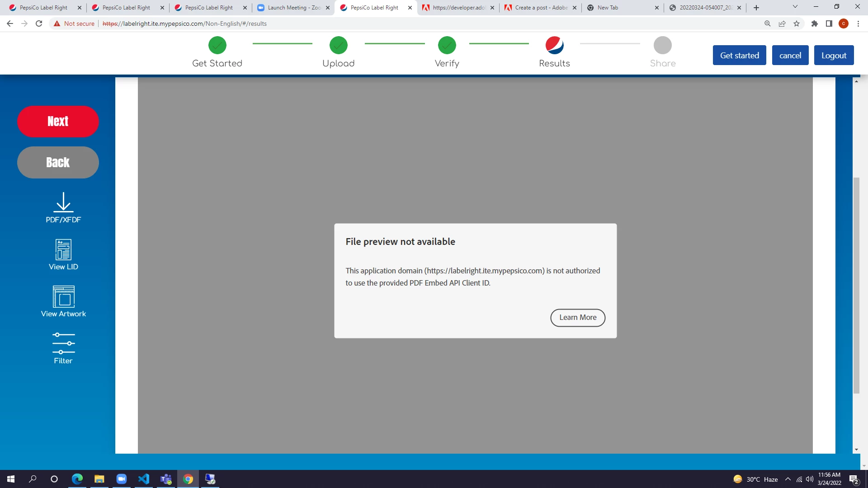Click the Results step Pepsi logo
868x488 pixels.
pos(554,45)
